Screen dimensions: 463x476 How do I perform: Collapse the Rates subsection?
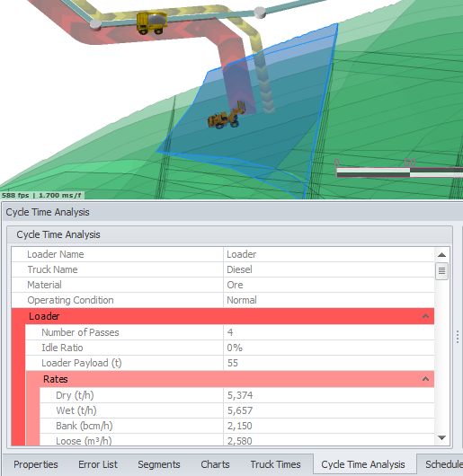425,379
